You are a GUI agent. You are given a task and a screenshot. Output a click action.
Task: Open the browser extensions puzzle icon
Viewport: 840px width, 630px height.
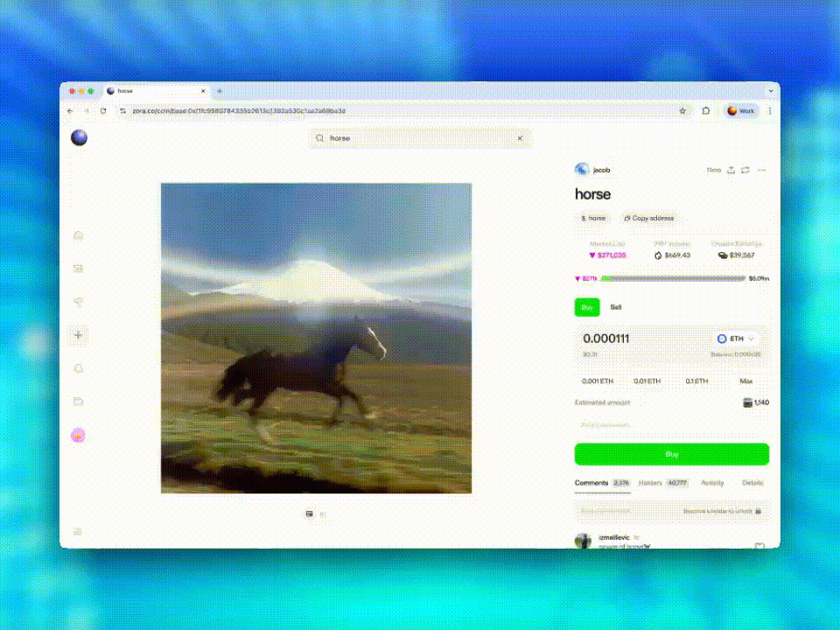(x=706, y=111)
